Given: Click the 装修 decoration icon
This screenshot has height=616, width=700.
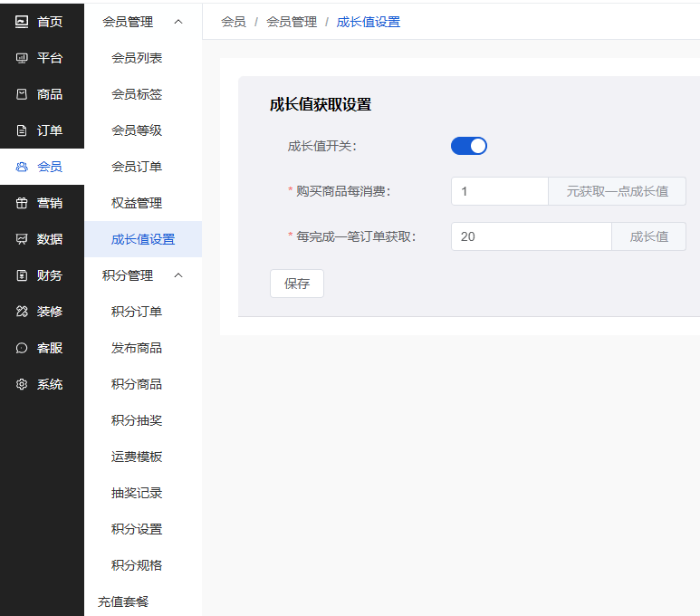Looking at the screenshot, I should [22, 312].
